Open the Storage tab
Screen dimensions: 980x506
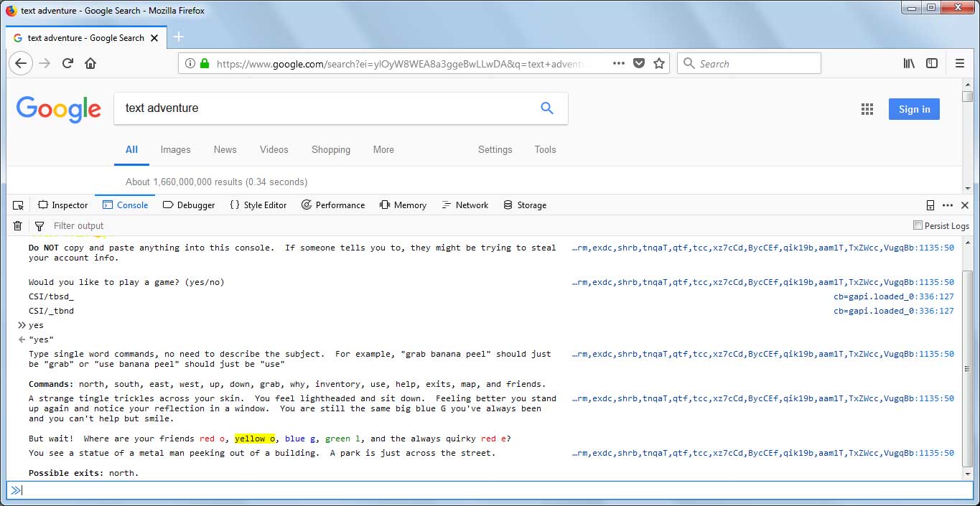(x=525, y=205)
